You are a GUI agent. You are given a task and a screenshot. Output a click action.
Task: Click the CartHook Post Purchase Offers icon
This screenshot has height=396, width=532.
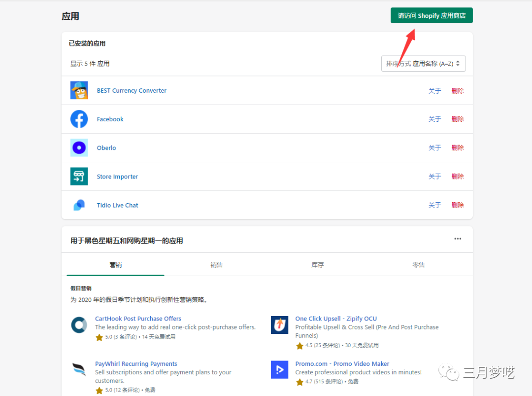point(79,325)
